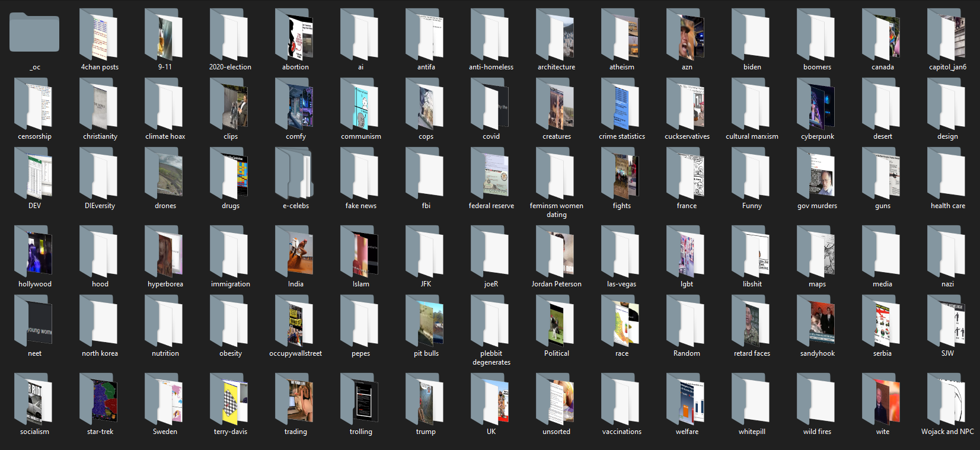The width and height of the screenshot is (980, 450).
Task: Click the cyberpunk folder icon
Action: [x=816, y=104]
